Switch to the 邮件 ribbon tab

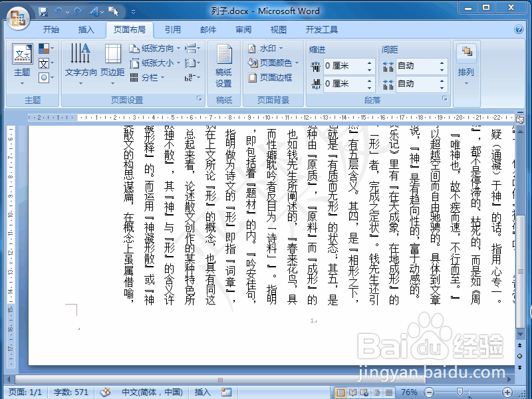coord(207,29)
